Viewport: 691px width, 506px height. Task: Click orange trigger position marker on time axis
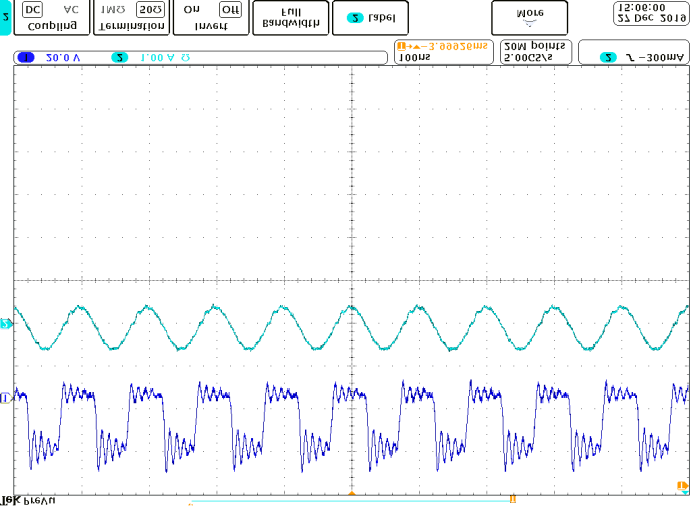point(351,494)
